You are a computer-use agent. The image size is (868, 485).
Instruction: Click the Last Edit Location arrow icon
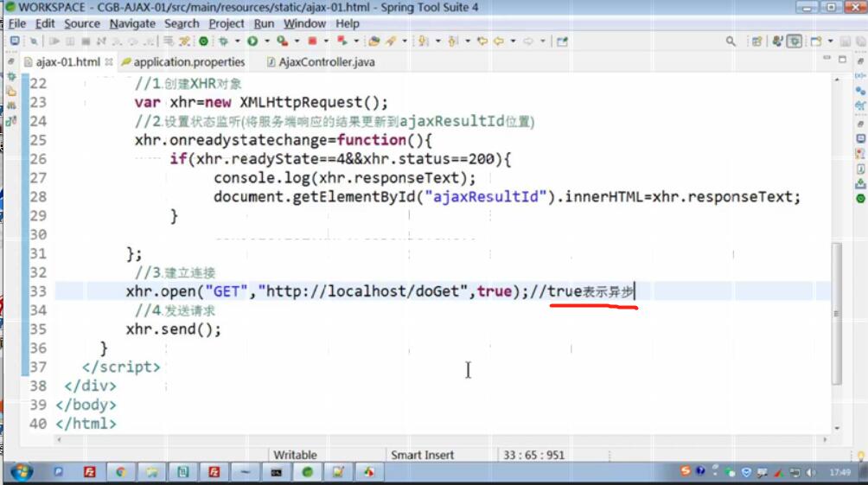482,41
